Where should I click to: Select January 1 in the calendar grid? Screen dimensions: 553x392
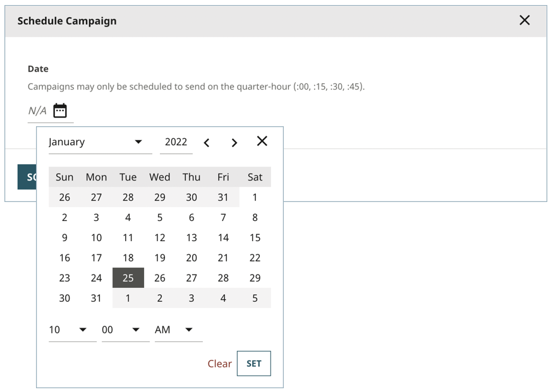click(255, 197)
